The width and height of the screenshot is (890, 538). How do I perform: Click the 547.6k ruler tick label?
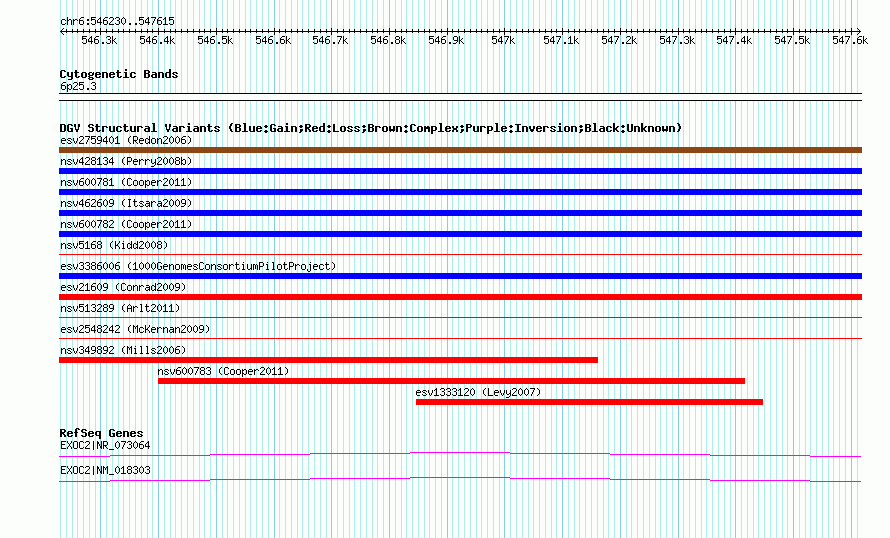[x=850, y=40]
